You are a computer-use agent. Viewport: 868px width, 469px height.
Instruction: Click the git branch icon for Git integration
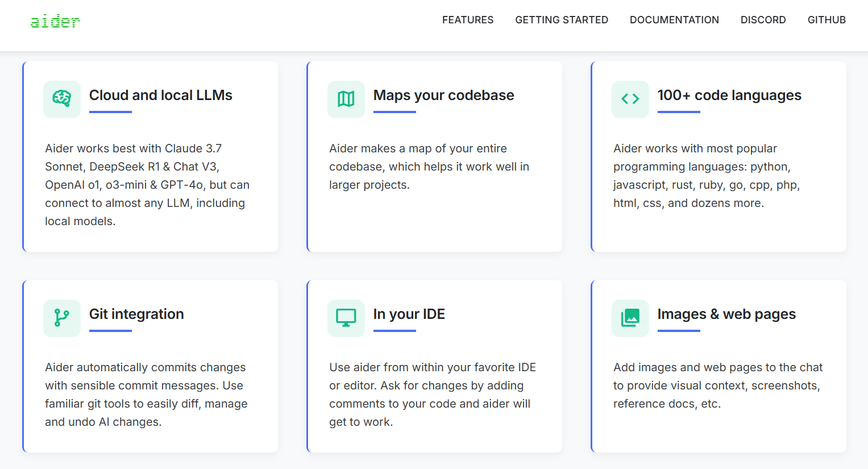pyautogui.click(x=62, y=318)
